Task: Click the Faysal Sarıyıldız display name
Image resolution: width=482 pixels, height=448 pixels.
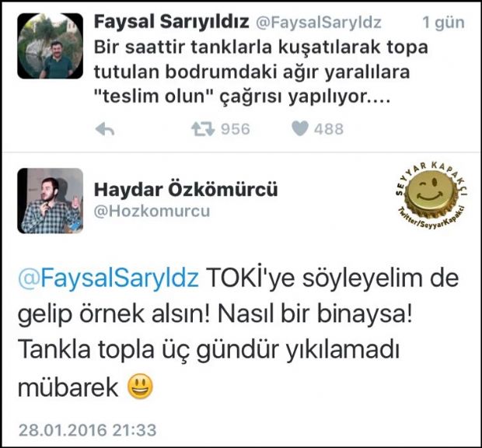Action: pyautogui.click(x=172, y=22)
